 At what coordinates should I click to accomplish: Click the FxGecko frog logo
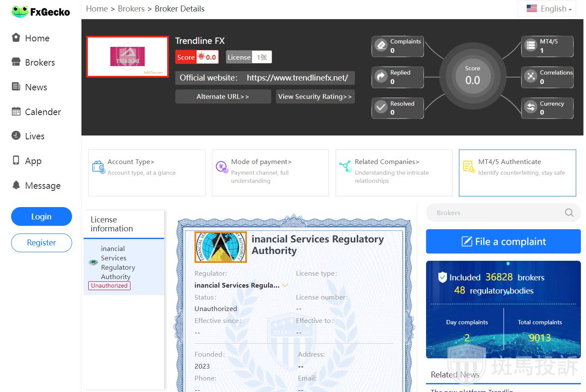point(20,12)
